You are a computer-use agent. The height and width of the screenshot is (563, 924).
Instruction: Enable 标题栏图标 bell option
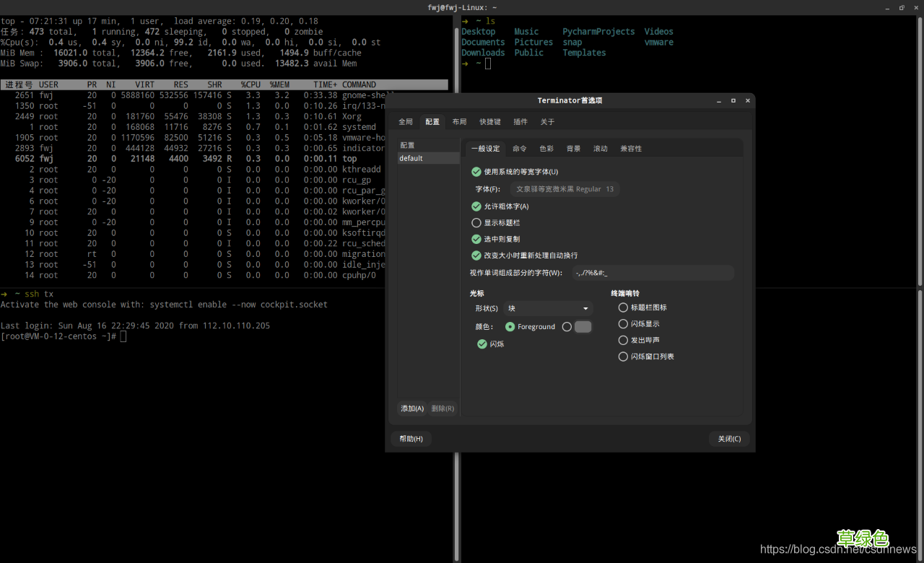(623, 307)
